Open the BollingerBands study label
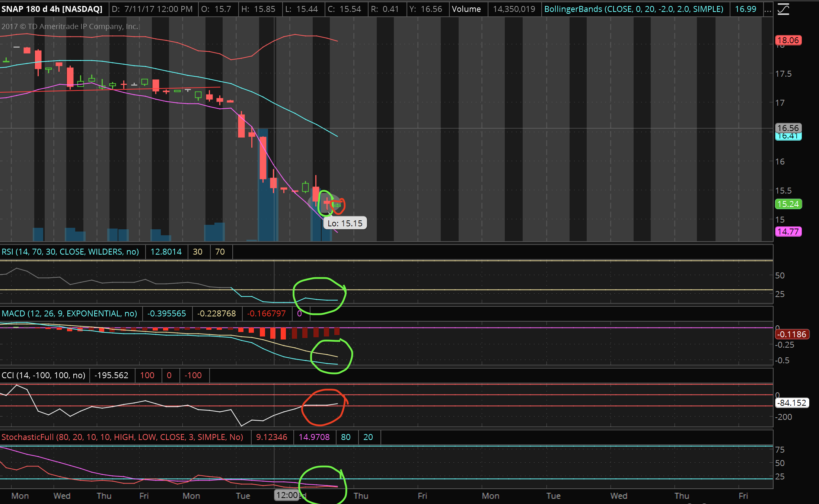819x504 pixels. pyautogui.click(x=634, y=9)
